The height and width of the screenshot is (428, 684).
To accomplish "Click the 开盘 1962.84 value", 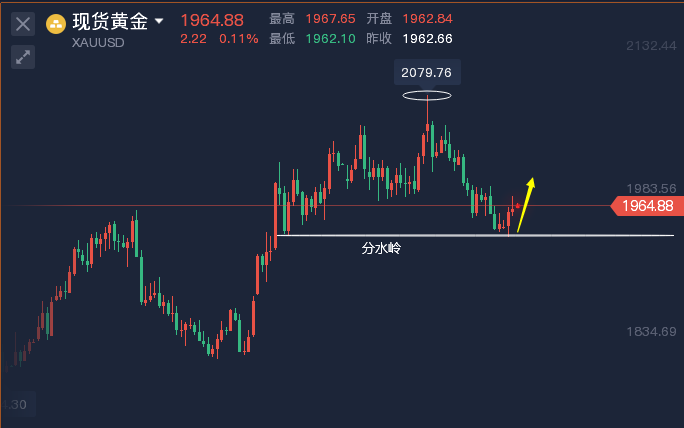I will [427, 19].
